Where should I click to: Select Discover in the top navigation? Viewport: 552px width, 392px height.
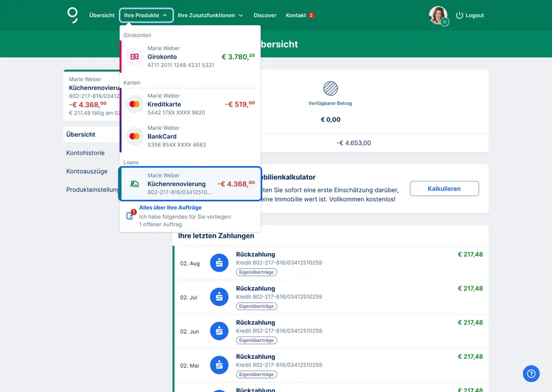[x=265, y=15]
